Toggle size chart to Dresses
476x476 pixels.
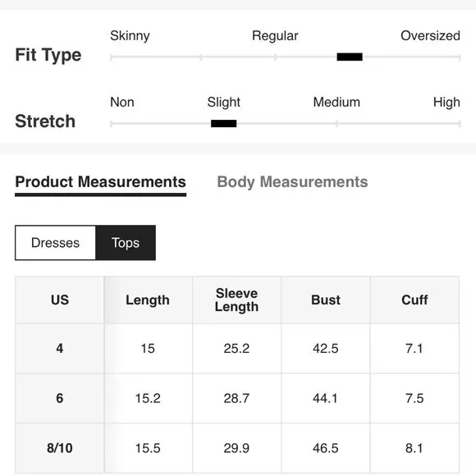[x=55, y=243]
